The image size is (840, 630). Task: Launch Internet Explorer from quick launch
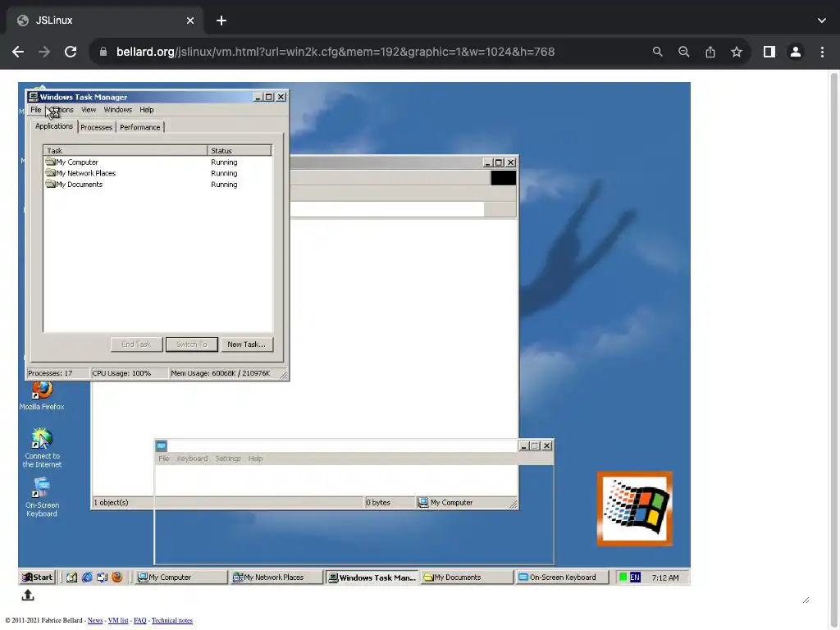click(x=87, y=577)
